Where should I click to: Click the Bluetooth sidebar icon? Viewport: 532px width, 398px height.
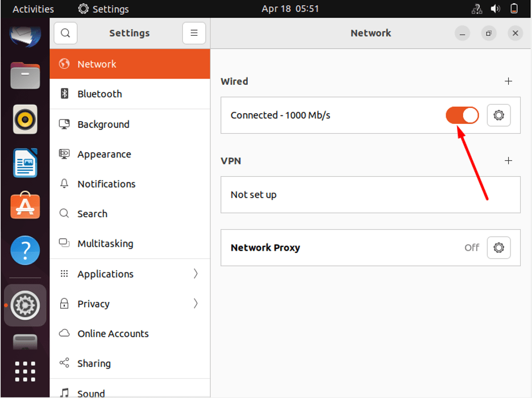64,94
